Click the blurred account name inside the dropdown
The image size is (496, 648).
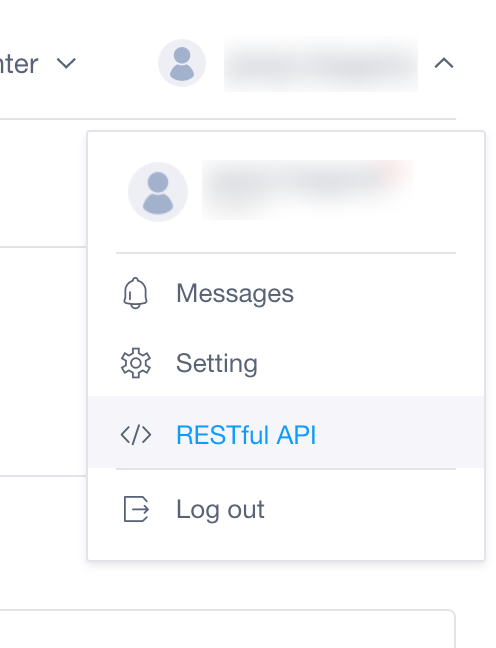308,190
